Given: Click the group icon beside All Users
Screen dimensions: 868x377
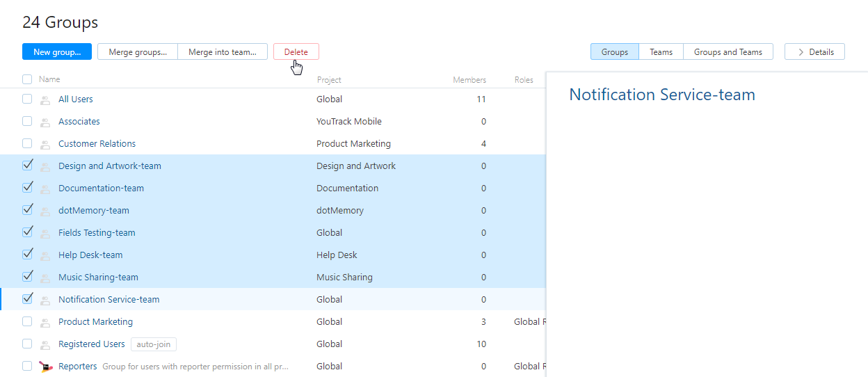Looking at the screenshot, I should point(45,99).
